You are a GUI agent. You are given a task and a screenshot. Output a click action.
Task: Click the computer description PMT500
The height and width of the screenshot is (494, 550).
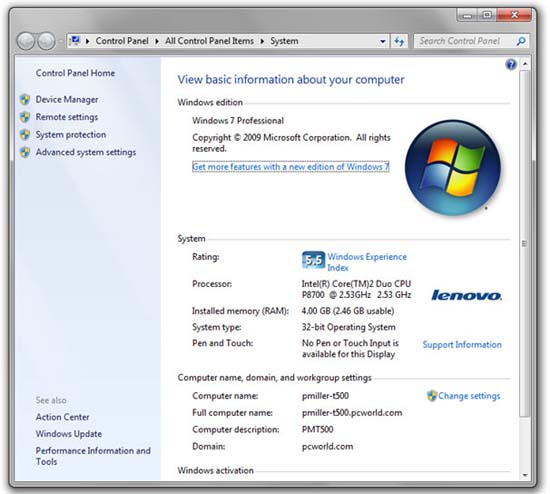pyautogui.click(x=317, y=429)
